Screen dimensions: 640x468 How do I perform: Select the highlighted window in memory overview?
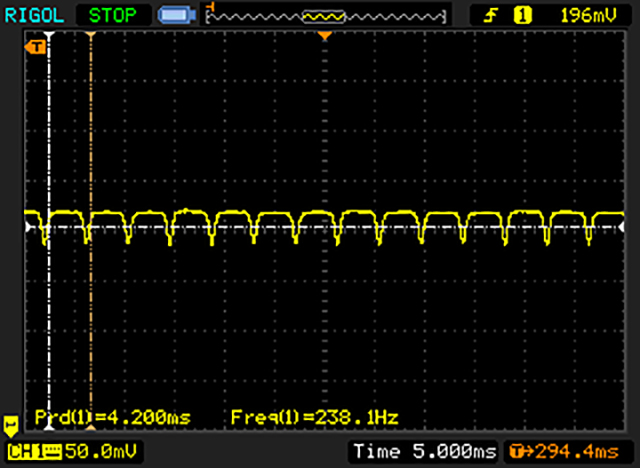[x=324, y=17]
